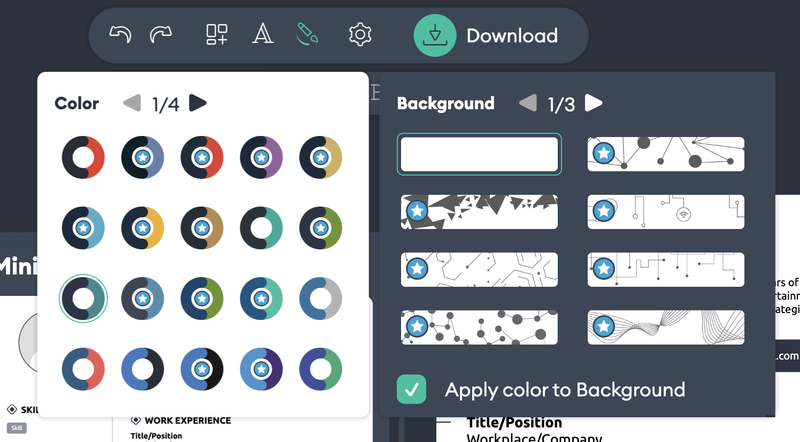The height and width of the screenshot is (442, 800).
Task: Choose the navy and yellow color scheme
Action: [x=142, y=227]
